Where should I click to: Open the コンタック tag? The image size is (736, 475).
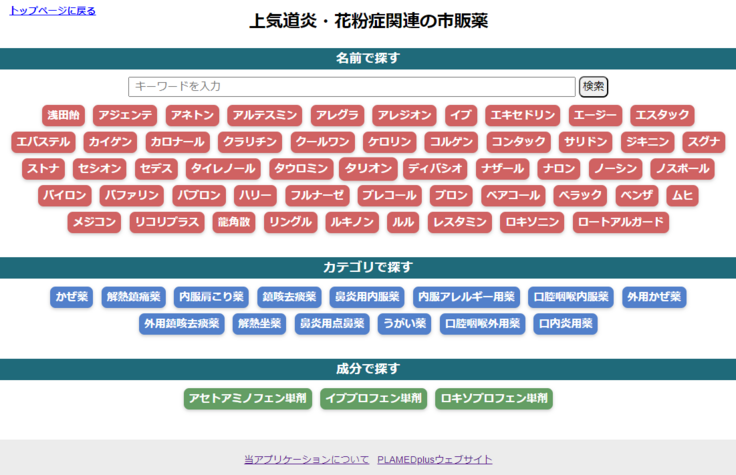[518, 142]
